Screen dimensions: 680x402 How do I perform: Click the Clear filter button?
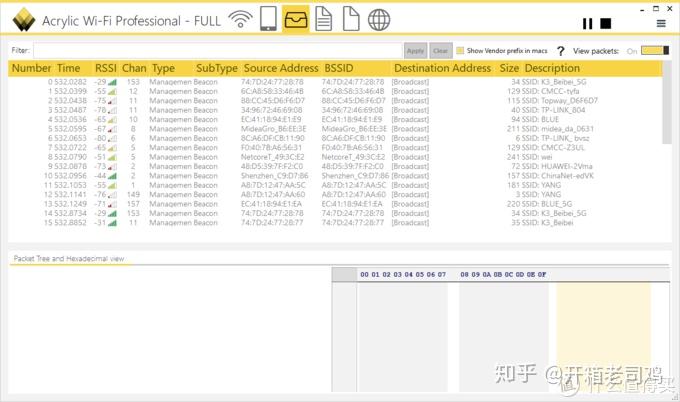tap(441, 51)
